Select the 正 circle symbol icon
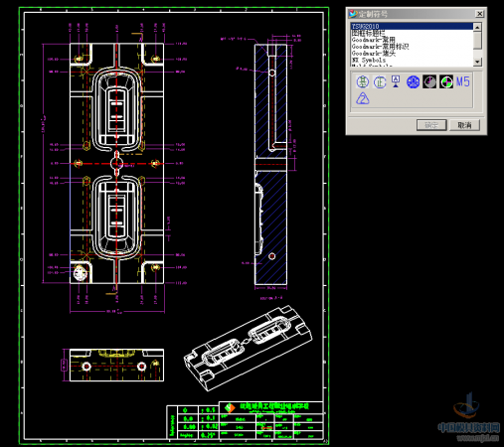Screen dimensions: 504x447 click(x=380, y=81)
